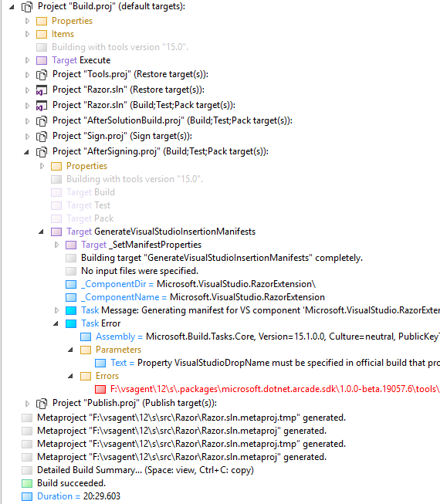Click the Task Message cyan icon
Viewport: 440px width, 504px height.
click(71, 311)
